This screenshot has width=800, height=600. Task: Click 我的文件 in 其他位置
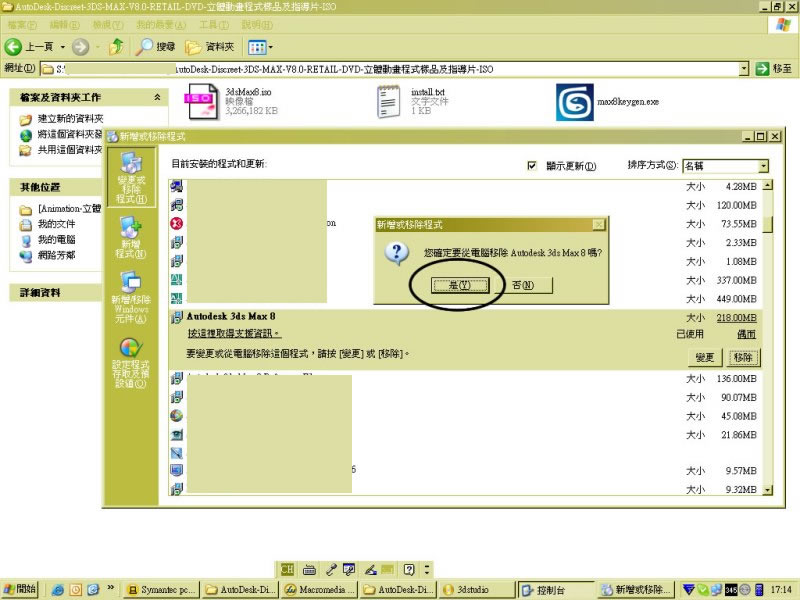click(56, 224)
